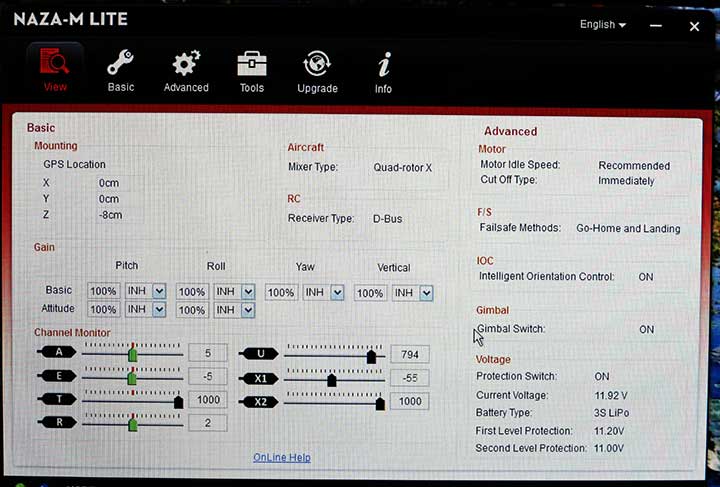The image size is (720, 487).
Task: Minimize the NAZA-M LITE window
Action: point(655,26)
